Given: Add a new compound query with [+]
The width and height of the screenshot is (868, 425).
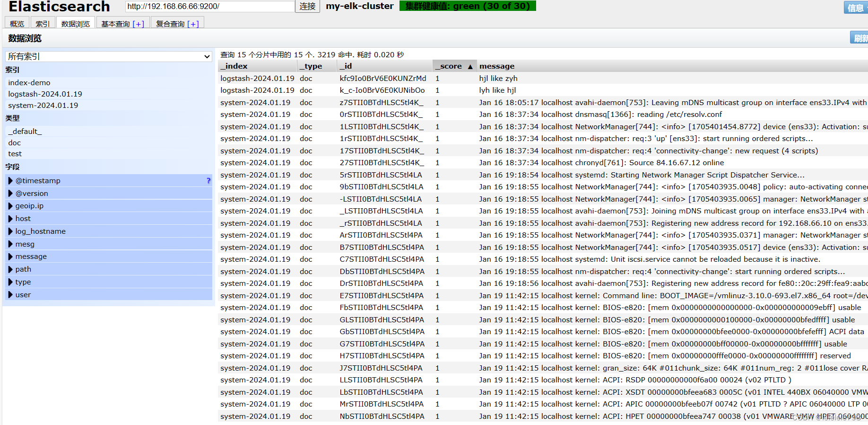Looking at the screenshot, I should 193,24.
